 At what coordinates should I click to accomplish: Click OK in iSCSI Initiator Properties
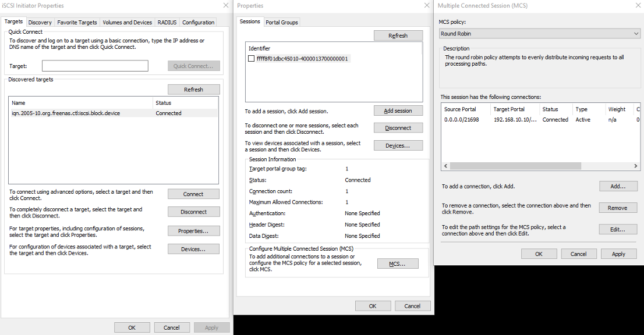pos(132,327)
